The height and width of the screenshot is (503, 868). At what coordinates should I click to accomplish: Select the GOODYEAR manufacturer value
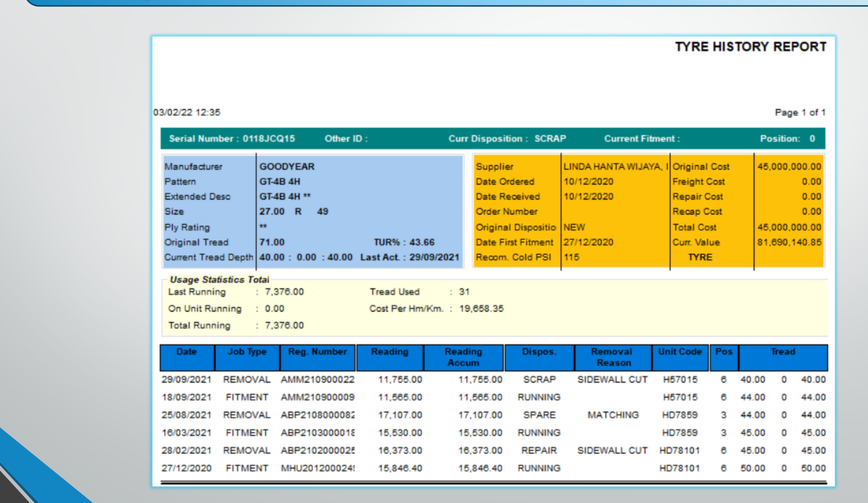[287, 167]
